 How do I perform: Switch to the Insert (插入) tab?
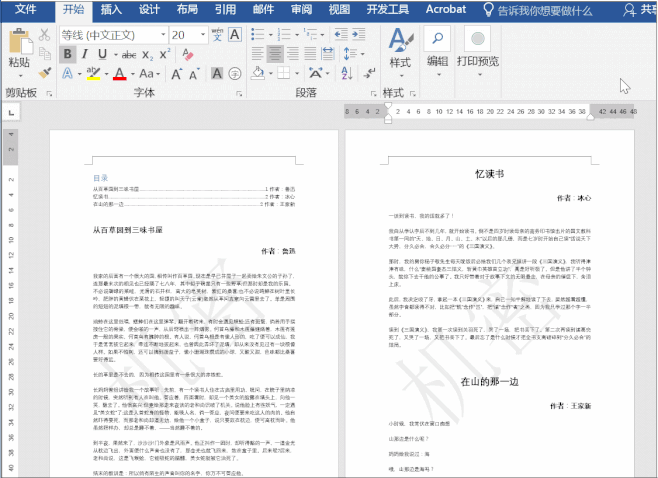click(x=111, y=10)
